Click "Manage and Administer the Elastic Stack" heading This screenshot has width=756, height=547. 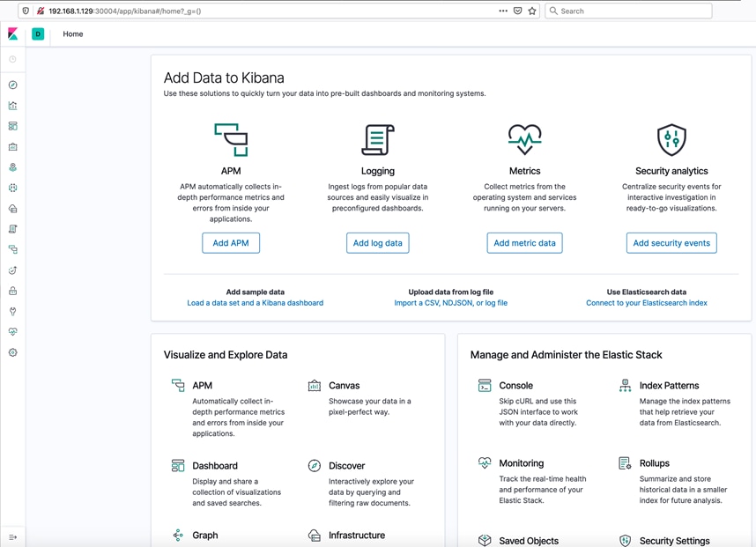(566, 355)
